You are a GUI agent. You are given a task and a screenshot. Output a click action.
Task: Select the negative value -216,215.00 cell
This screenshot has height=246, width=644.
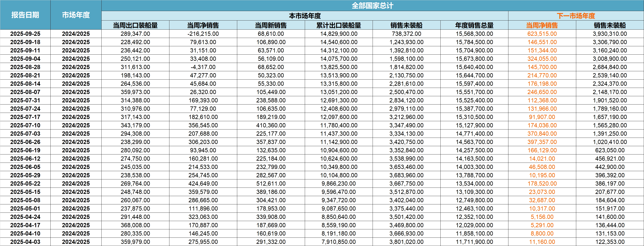(x=203, y=34)
